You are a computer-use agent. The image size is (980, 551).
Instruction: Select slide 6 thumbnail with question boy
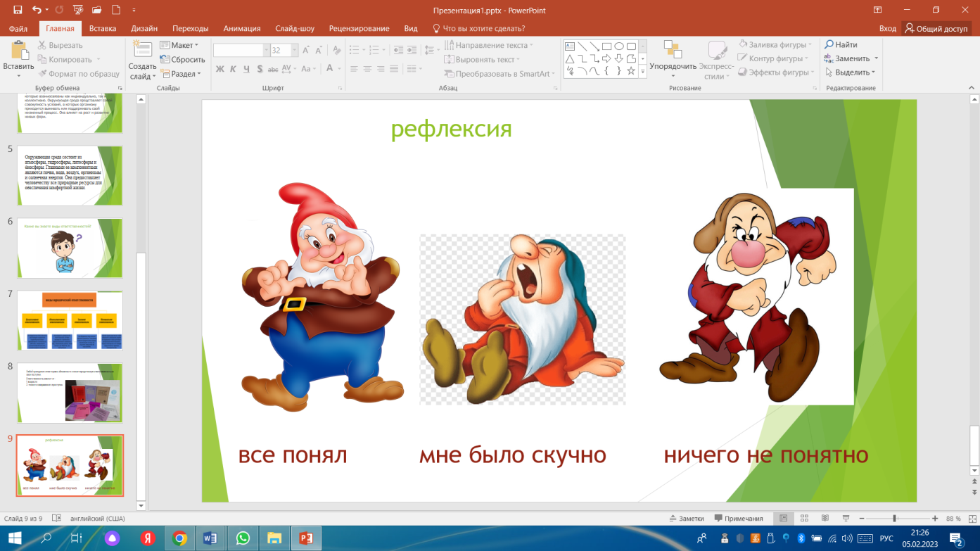(70, 248)
